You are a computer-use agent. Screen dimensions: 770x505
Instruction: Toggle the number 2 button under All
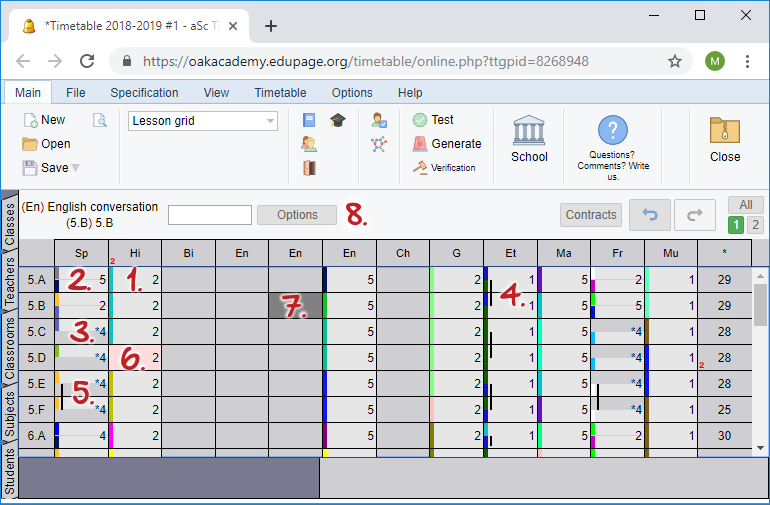coord(755,224)
